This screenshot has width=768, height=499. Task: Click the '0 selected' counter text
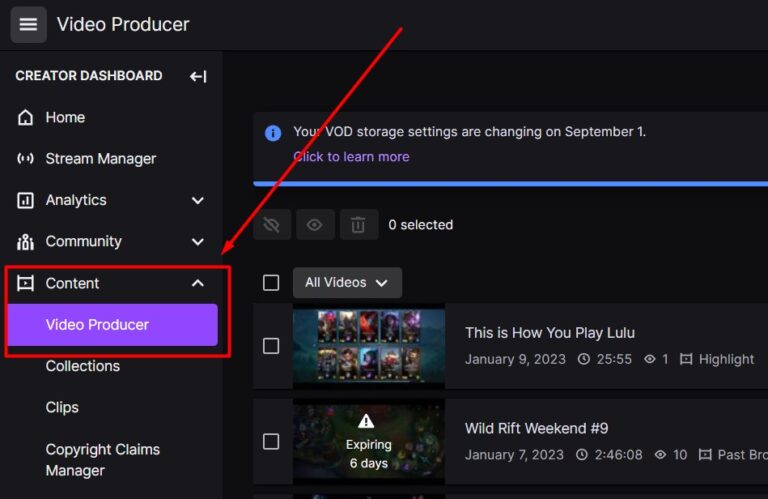pos(421,225)
